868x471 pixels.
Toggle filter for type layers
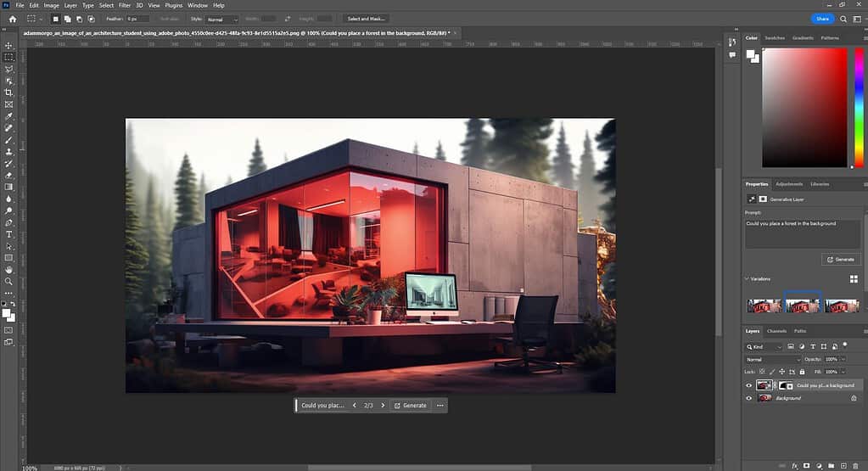click(x=813, y=346)
